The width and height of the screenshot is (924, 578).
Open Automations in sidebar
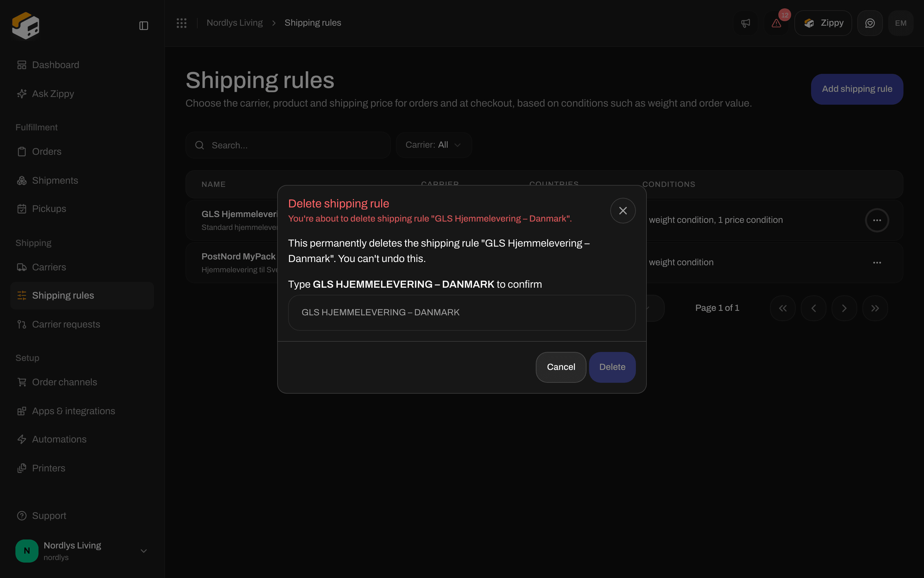pyautogui.click(x=82, y=440)
